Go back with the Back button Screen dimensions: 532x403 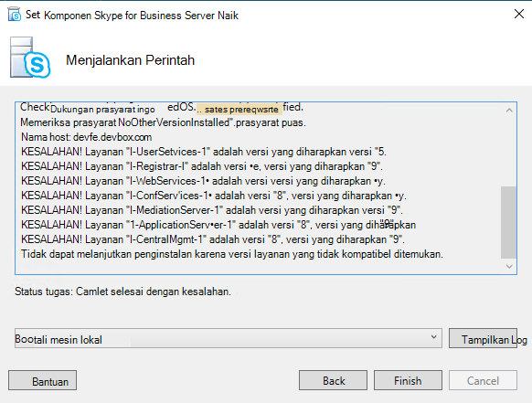point(333,380)
